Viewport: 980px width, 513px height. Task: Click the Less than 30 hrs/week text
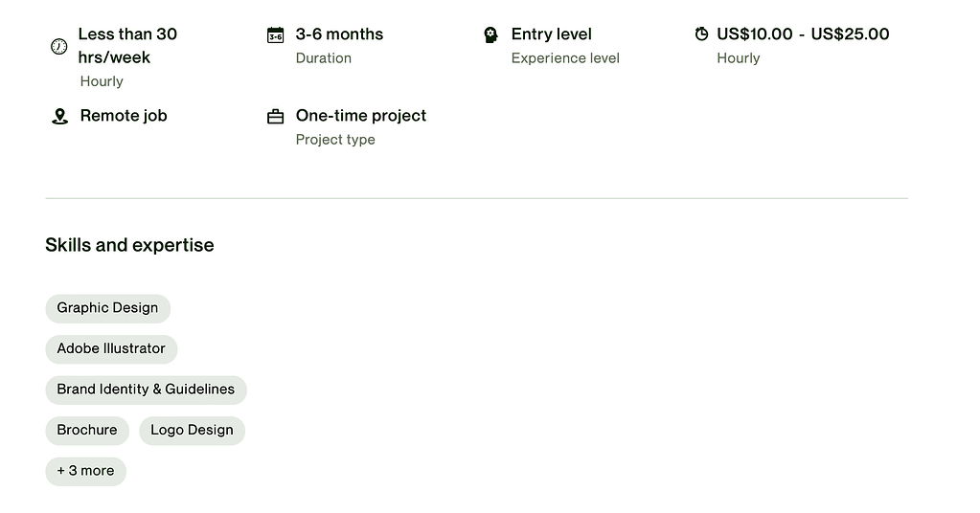[127, 46]
